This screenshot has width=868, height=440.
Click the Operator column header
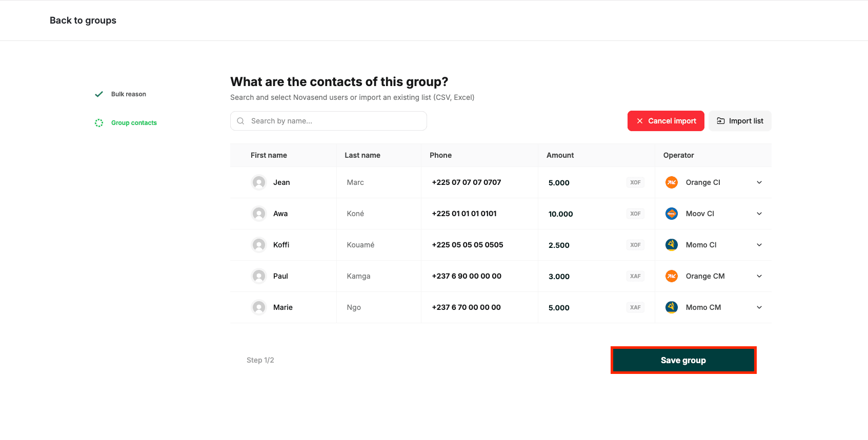coord(678,155)
